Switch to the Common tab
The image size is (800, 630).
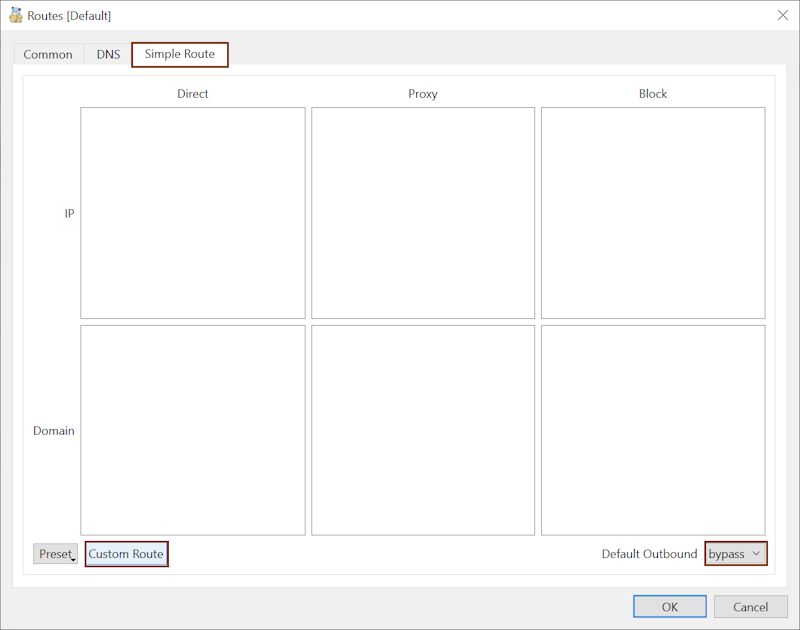48,55
